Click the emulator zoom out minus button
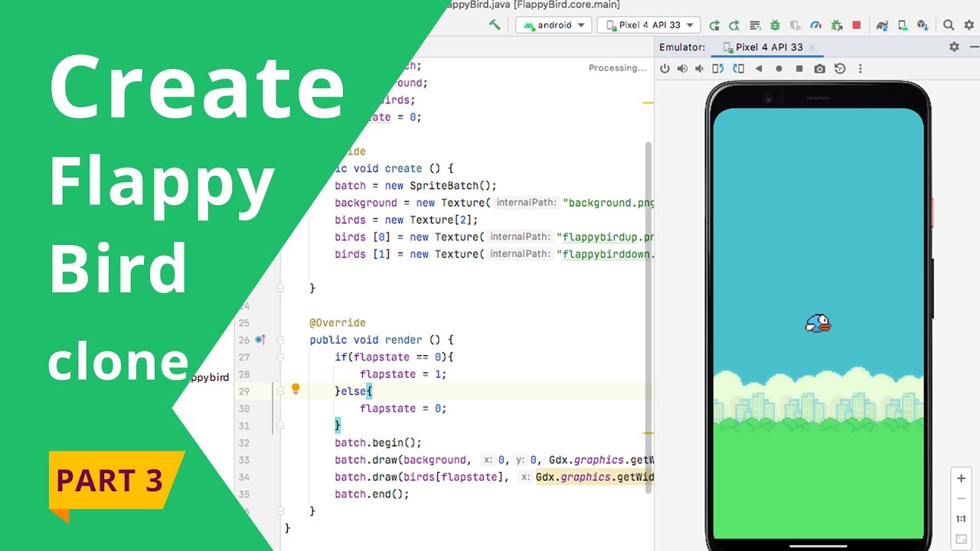Viewport: 980px width, 551px height. click(961, 499)
